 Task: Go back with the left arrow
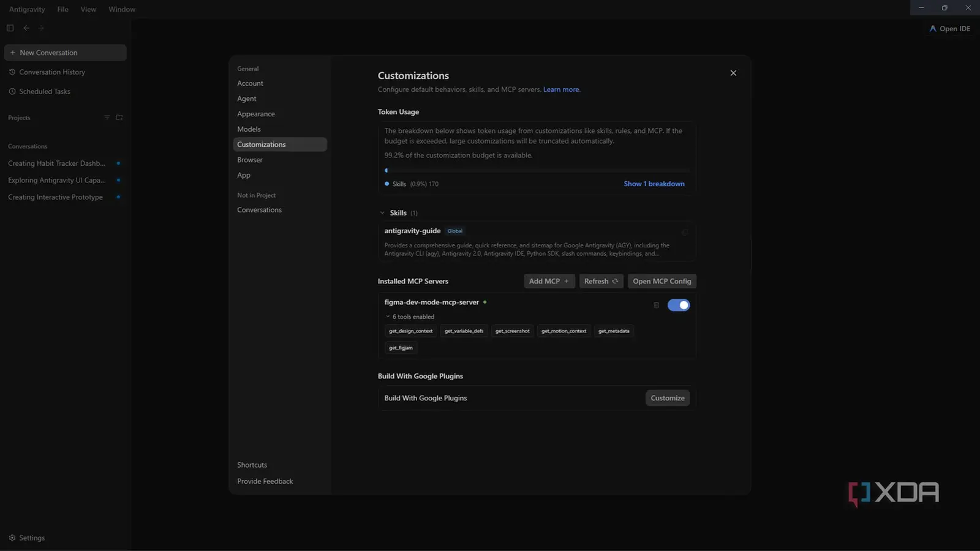coord(26,28)
